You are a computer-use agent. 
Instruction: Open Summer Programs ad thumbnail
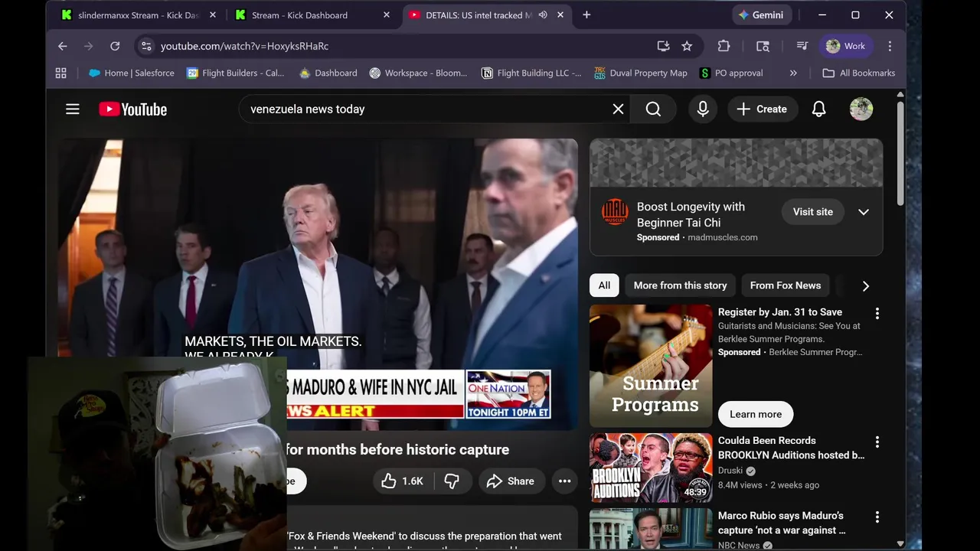click(651, 366)
